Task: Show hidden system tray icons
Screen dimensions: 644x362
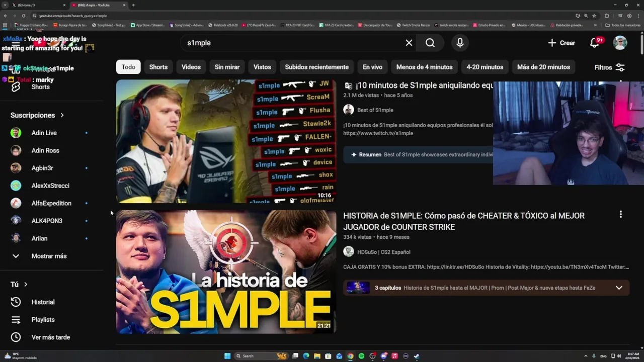Action: (x=585, y=356)
